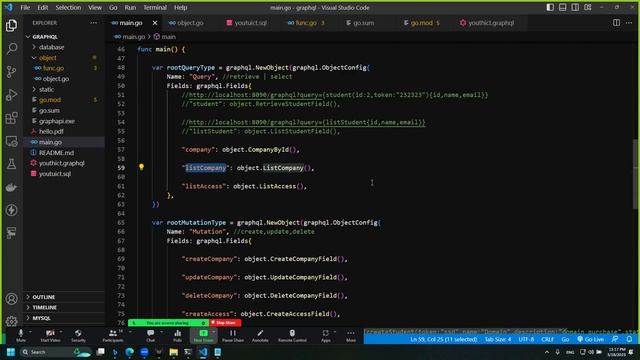Click the yellow lightbulb code action
The image size is (640, 360).
(x=141, y=167)
